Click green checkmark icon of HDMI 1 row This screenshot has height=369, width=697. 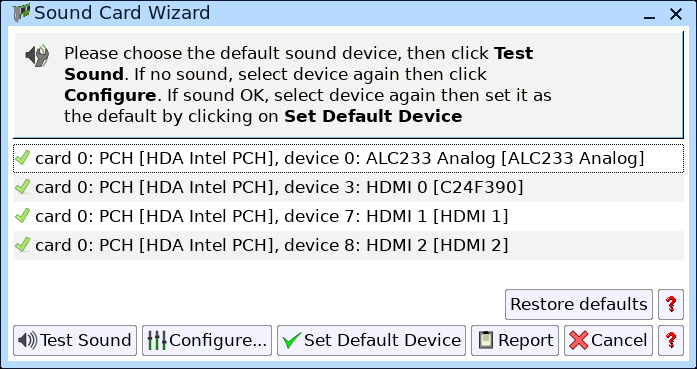(x=22, y=216)
